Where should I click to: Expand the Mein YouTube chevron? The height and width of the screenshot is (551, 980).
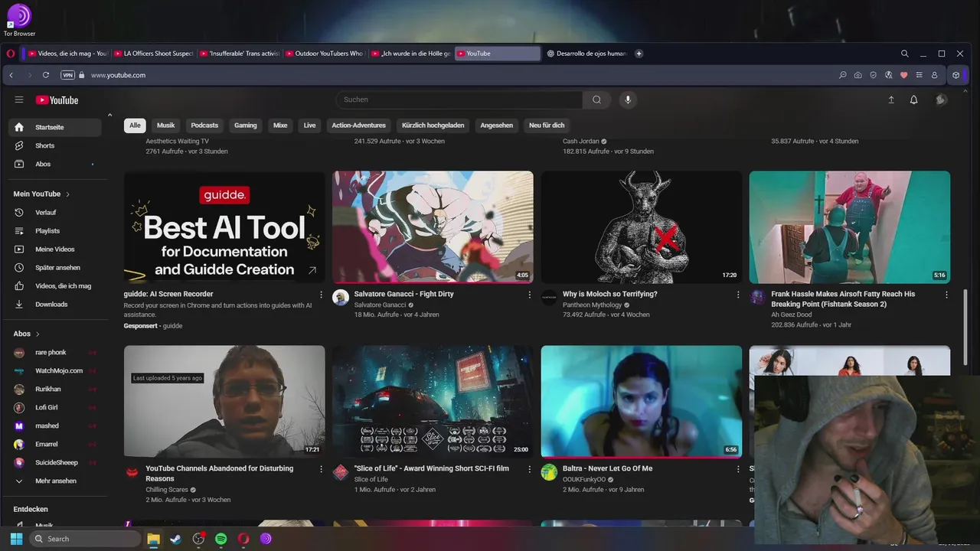click(67, 194)
